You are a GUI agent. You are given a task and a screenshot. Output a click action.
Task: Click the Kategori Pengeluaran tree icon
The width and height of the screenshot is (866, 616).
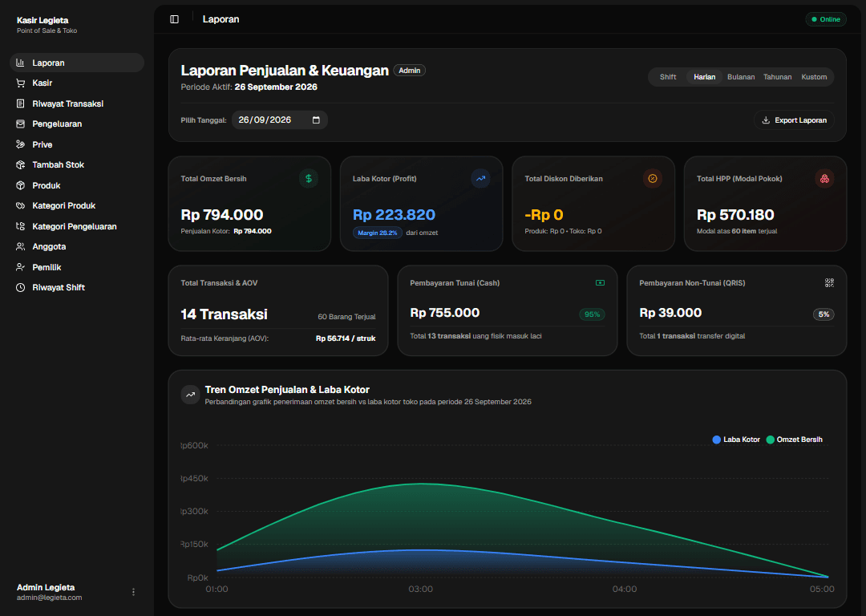pyautogui.click(x=20, y=226)
